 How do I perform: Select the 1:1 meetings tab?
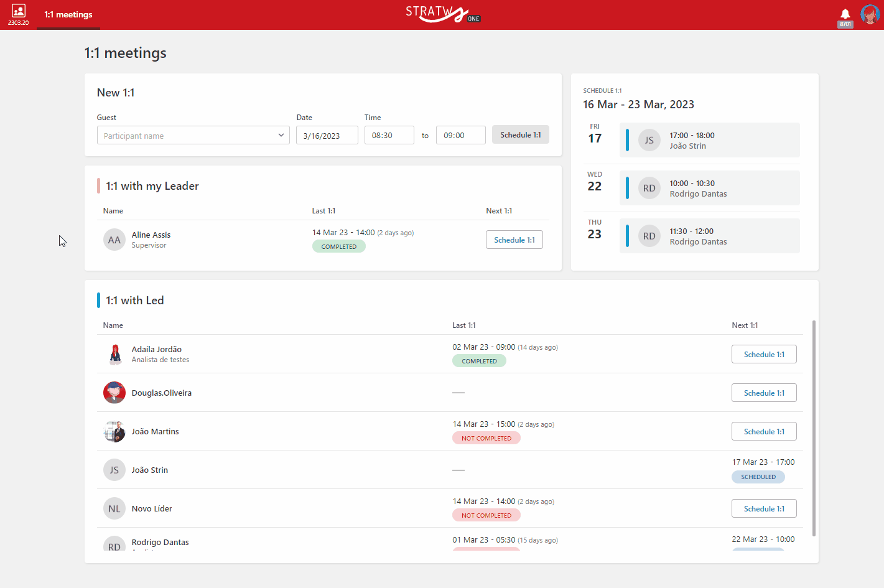pos(68,14)
